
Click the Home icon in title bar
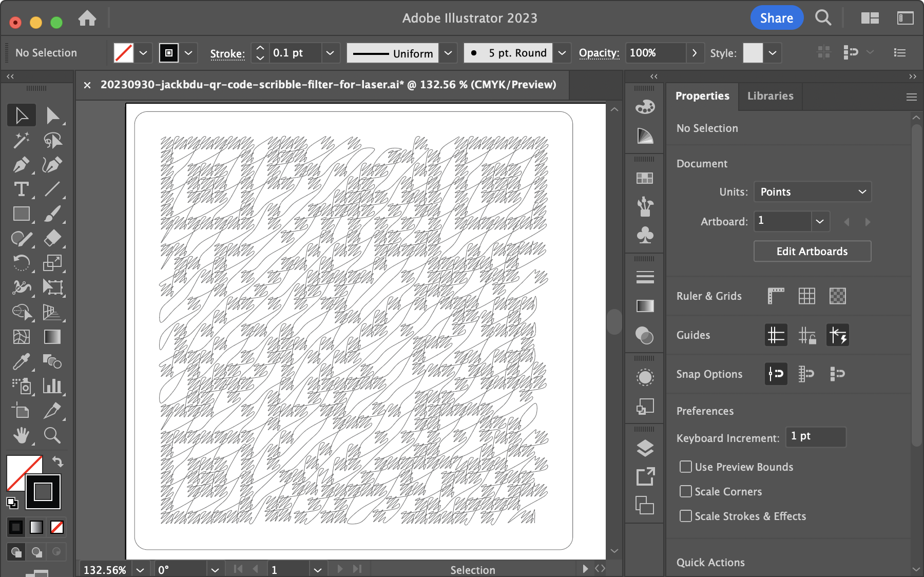point(87,18)
